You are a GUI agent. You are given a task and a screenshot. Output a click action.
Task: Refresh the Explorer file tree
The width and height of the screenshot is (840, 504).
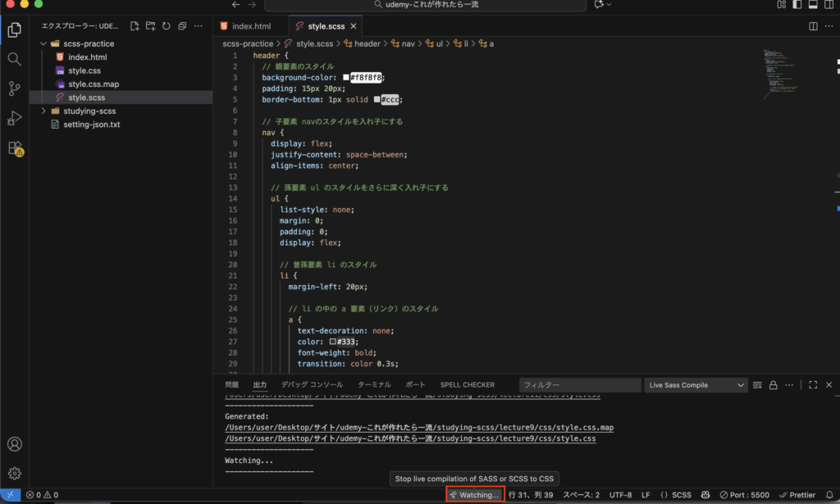[167, 26]
